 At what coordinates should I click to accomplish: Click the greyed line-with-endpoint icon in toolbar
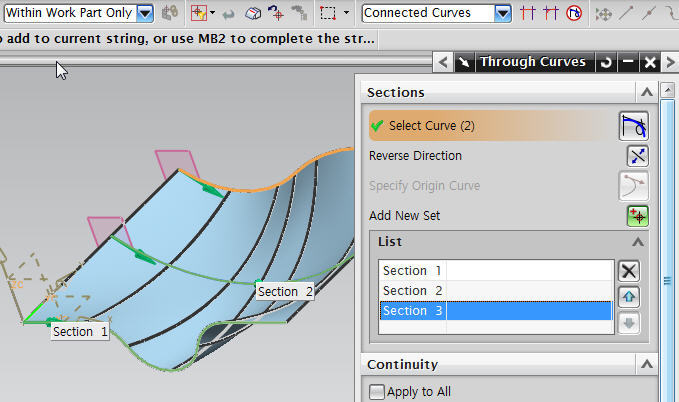pos(626,13)
